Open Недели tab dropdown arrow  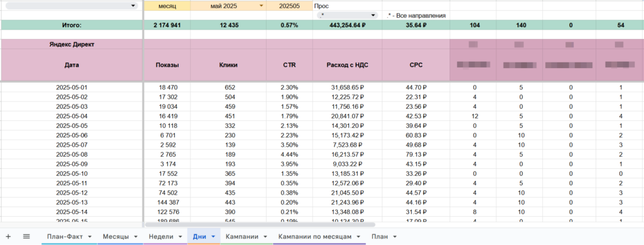(180, 237)
